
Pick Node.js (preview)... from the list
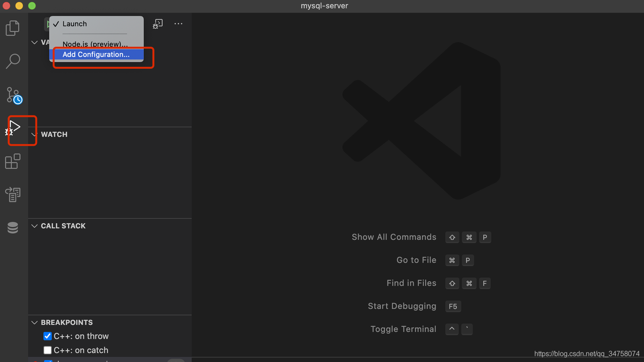tap(95, 44)
